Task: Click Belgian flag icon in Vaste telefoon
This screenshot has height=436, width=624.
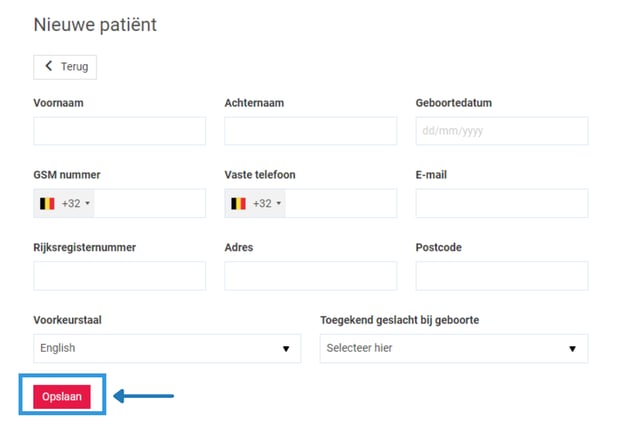Action: click(238, 203)
